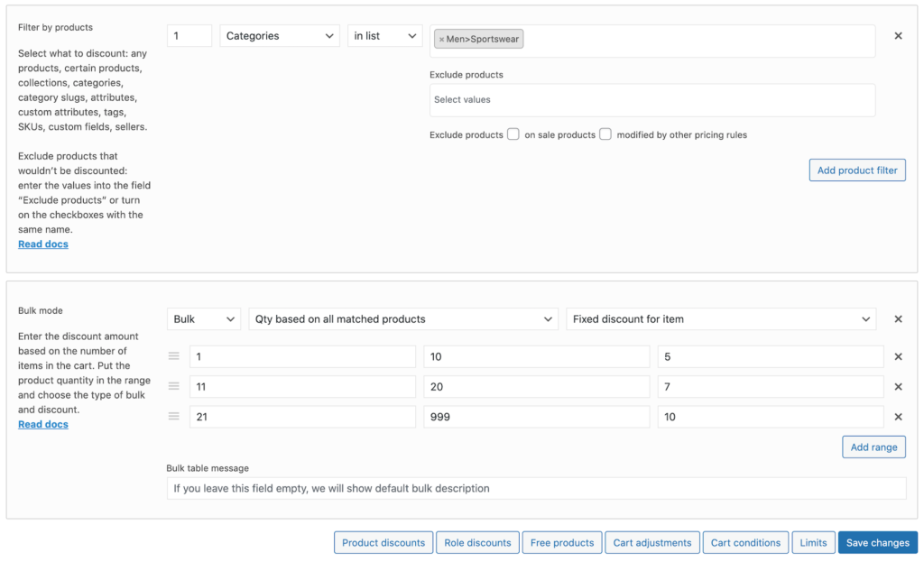Open Read docs under Bulk mode
Screen dimensions: 924x562
[42, 424]
